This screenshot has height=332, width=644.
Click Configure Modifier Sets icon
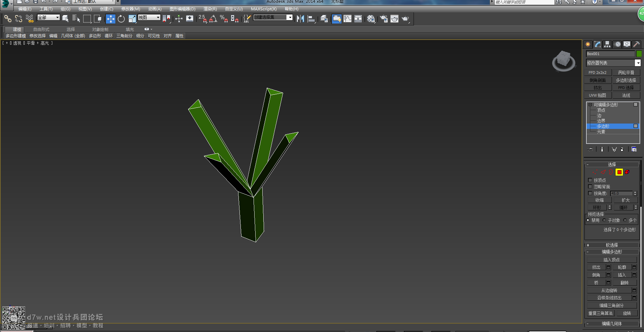(x=634, y=149)
